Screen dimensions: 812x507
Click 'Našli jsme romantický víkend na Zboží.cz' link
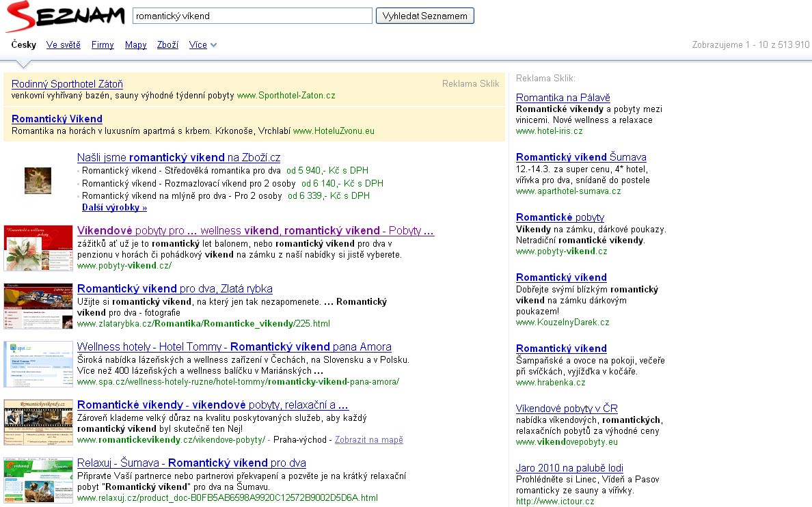(178, 157)
